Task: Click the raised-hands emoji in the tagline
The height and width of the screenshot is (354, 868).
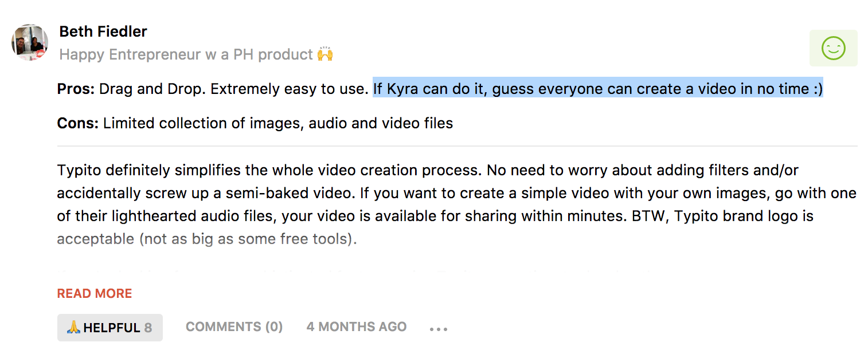Action: coord(325,54)
